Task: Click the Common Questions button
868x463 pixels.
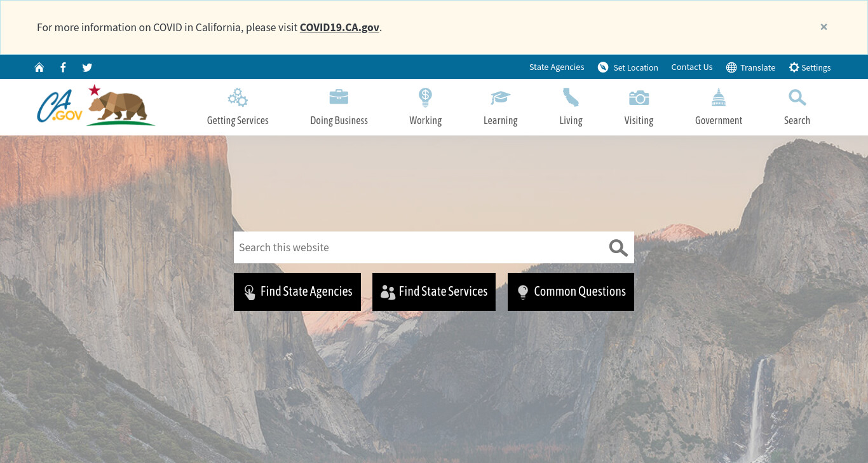Action: click(x=571, y=292)
